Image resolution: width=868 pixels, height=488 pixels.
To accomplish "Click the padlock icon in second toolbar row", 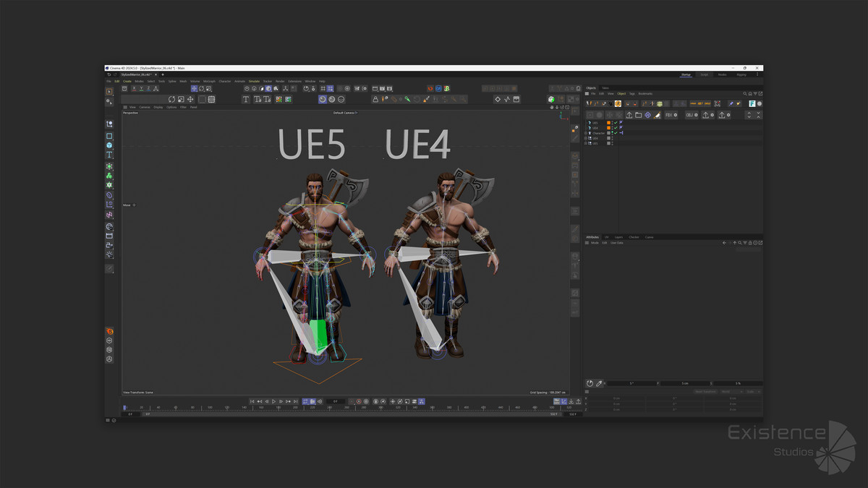I will [x=375, y=99].
